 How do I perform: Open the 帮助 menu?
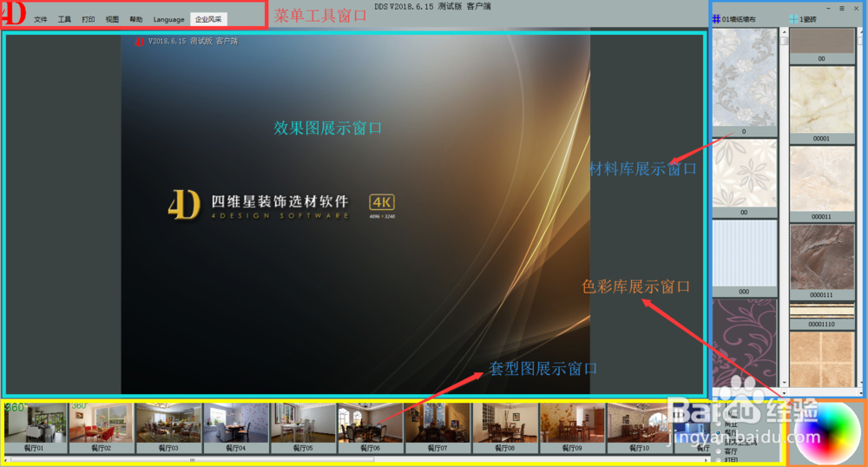pyautogui.click(x=135, y=19)
